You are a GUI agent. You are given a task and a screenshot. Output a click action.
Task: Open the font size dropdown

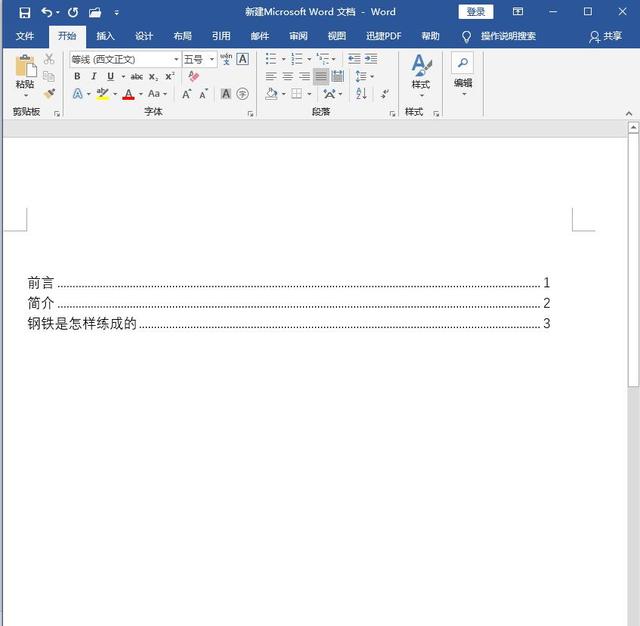[212, 60]
